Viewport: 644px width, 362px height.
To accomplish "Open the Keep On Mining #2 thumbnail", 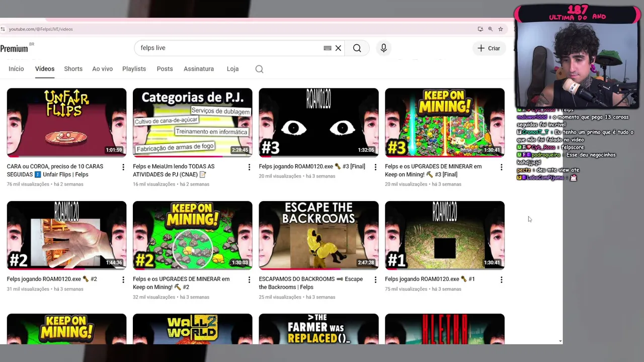I will 193,235.
